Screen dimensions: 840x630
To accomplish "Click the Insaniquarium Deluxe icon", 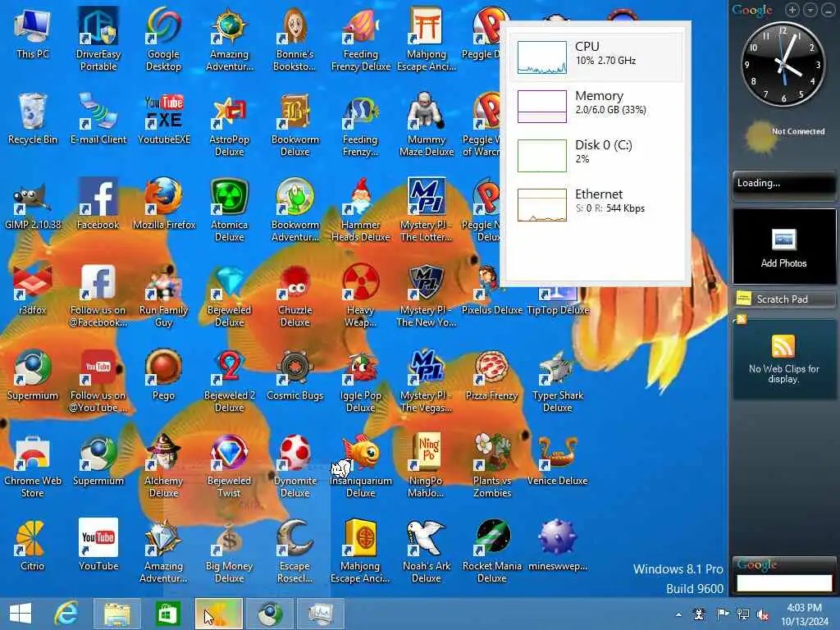I will tap(361, 466).
